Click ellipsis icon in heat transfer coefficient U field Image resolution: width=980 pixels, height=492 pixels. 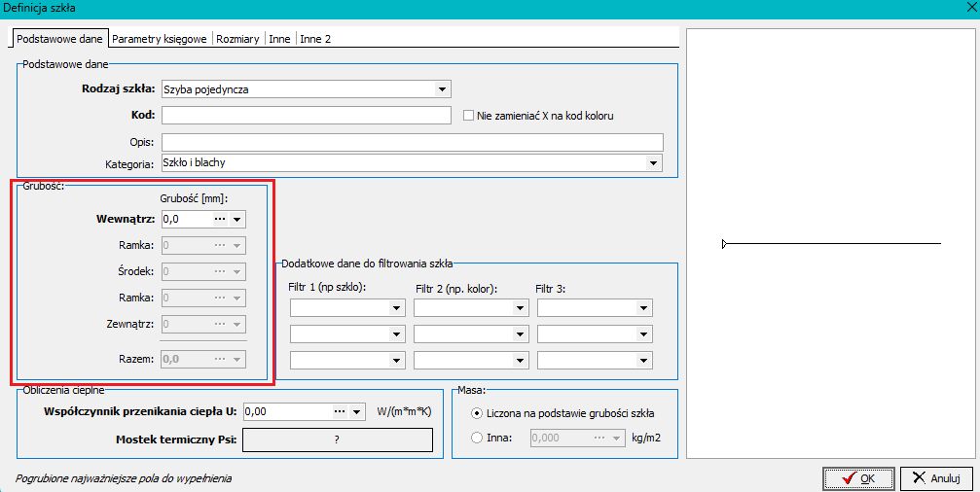click(340, 411)
